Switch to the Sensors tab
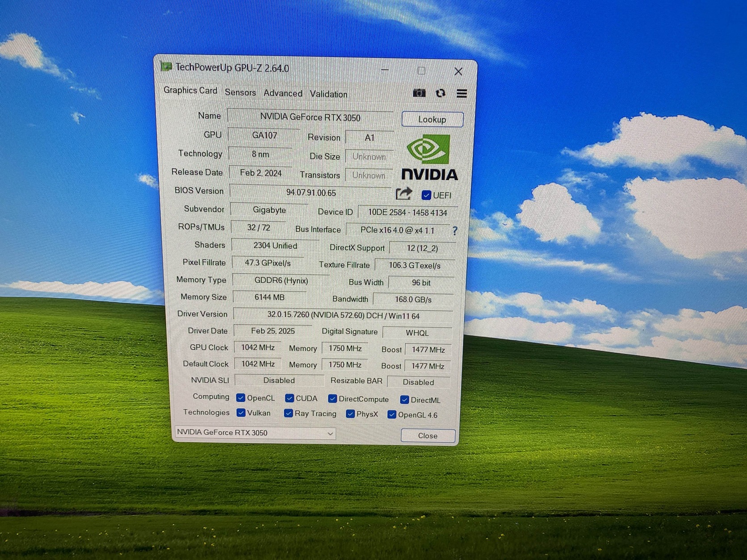Screen dimensions: 747x560 tap(240, 92)
